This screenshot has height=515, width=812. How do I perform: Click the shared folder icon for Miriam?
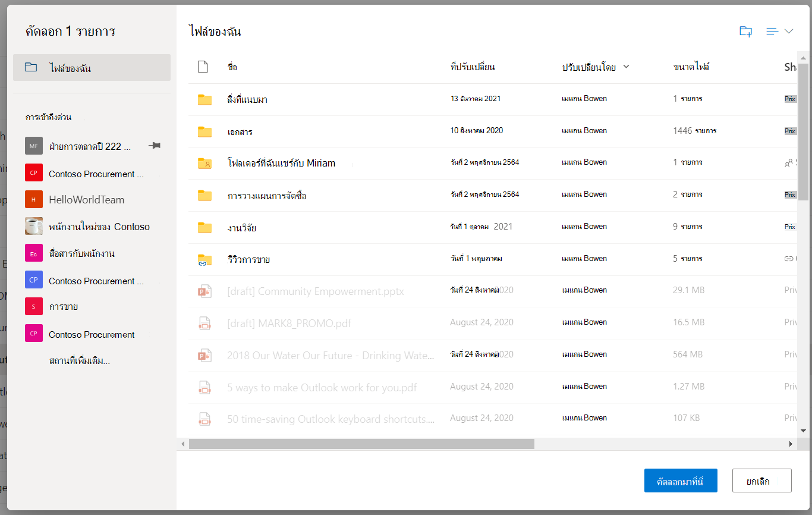(x=204, y=163)
